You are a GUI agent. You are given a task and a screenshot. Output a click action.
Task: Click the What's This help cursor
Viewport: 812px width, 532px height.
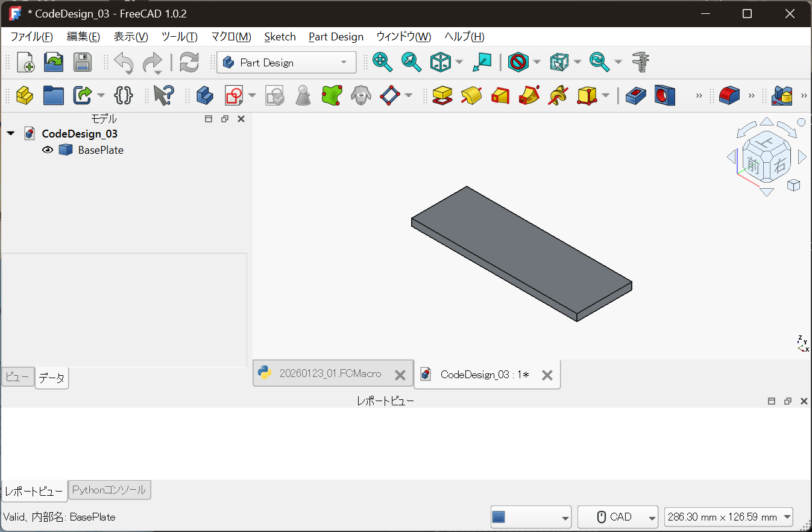tap(163, 95)
